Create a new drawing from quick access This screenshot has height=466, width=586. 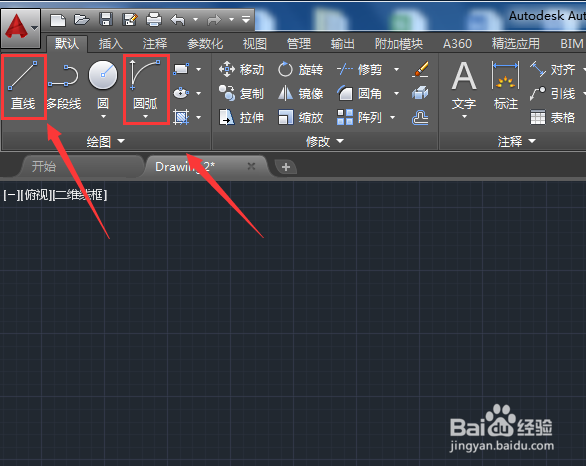coord(58,19)
